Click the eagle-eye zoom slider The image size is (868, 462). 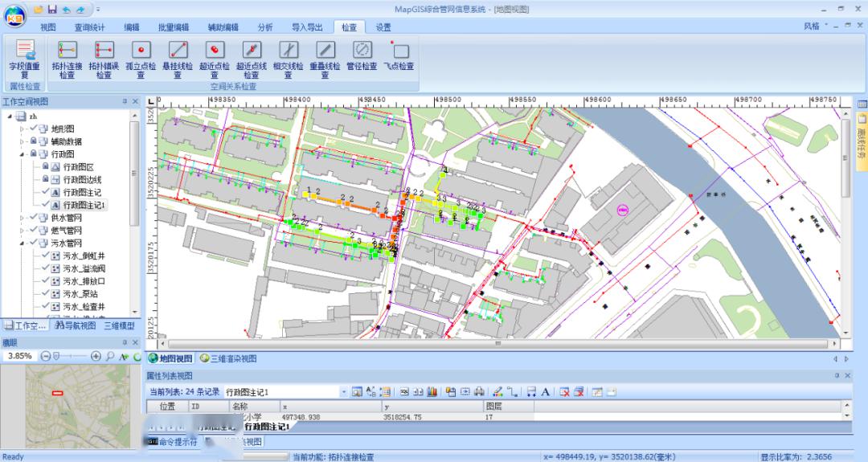(x=58, y=356)
